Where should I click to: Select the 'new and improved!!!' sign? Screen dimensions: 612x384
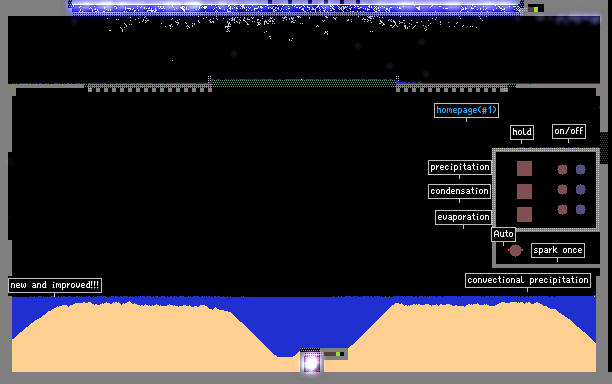coord(55,285)
